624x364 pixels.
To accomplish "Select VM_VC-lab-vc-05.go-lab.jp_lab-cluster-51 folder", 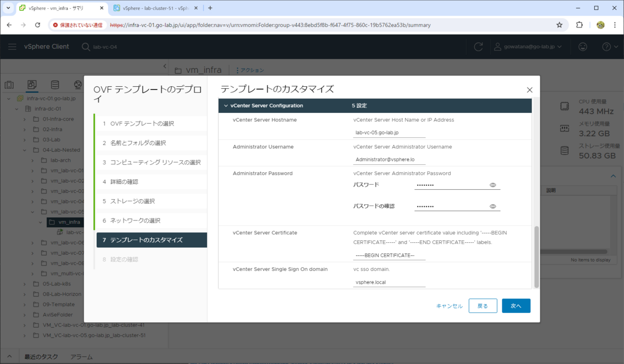I will pos(94,335).
